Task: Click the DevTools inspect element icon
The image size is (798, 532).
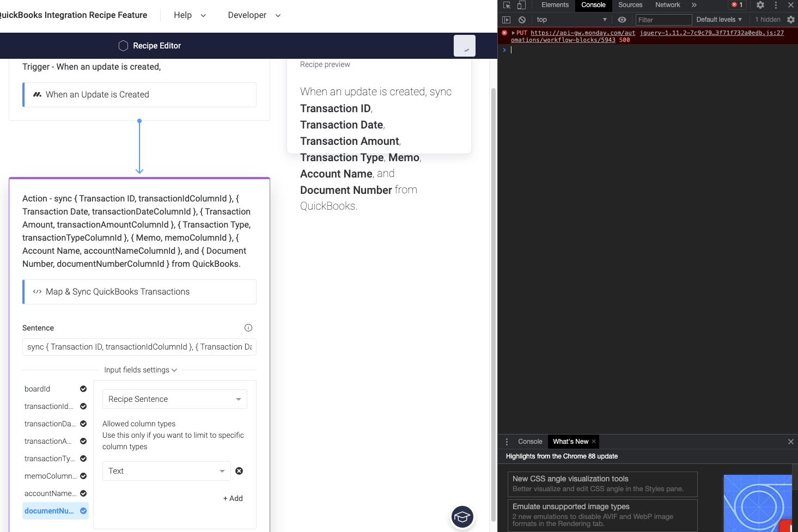Action: (507, 5)
